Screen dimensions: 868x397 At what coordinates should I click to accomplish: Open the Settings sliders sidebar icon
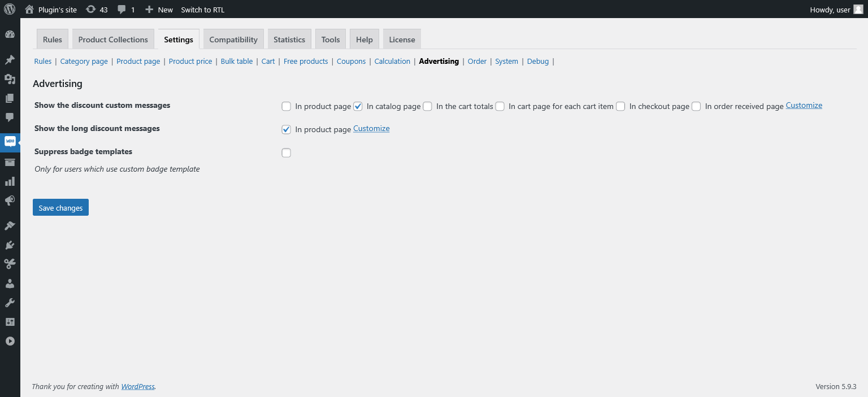pyautogui.click(x=10, y=322)
